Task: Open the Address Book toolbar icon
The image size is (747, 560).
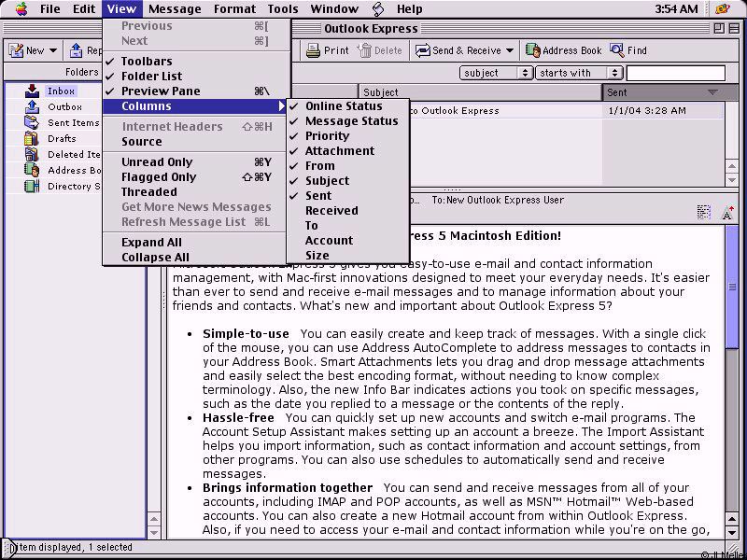Action: tap(532, 50)
